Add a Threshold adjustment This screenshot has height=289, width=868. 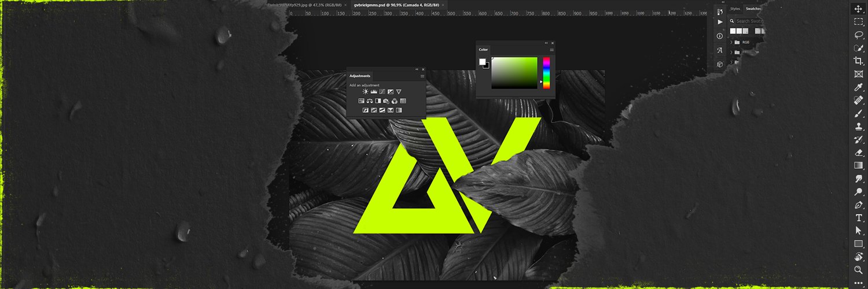[x=382, y=110]
